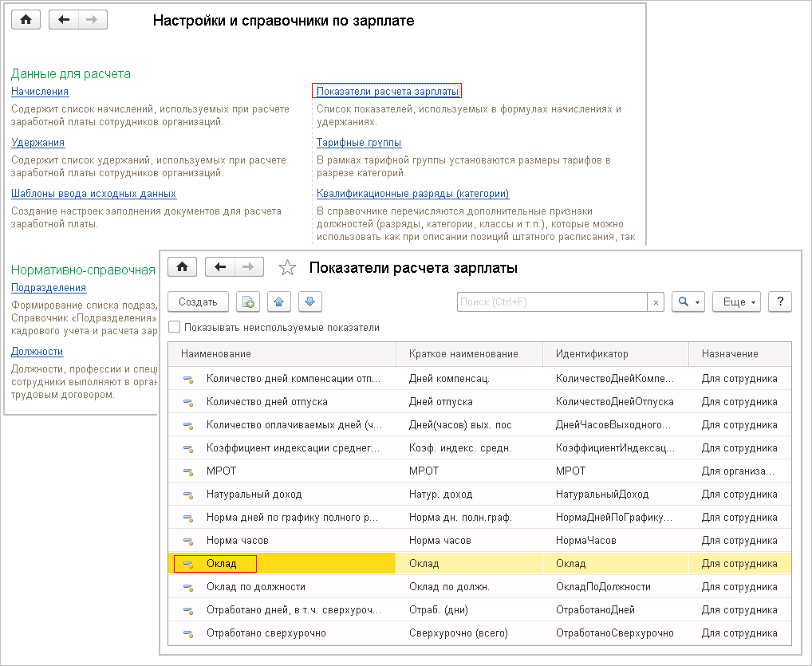This screenshot has width=812, height=666.
Task: Open the Тарифные группы link
Action: [359, 143]
